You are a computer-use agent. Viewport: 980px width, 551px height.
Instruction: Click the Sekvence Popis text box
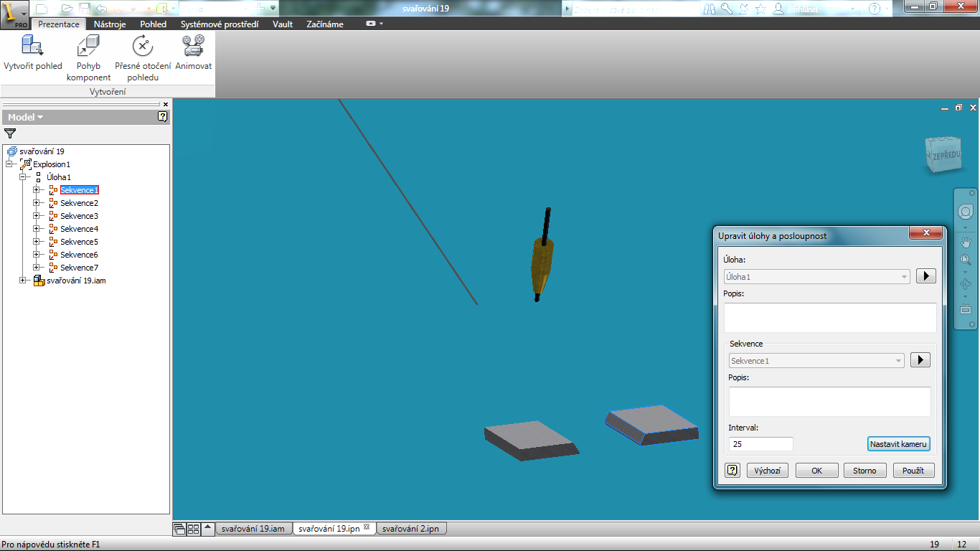click(x=830, y=402)
